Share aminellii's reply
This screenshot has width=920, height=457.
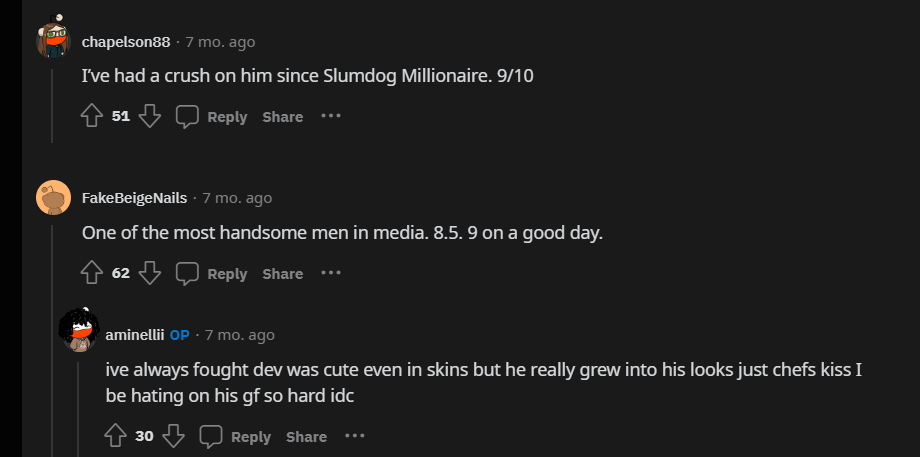pos(306,436)
